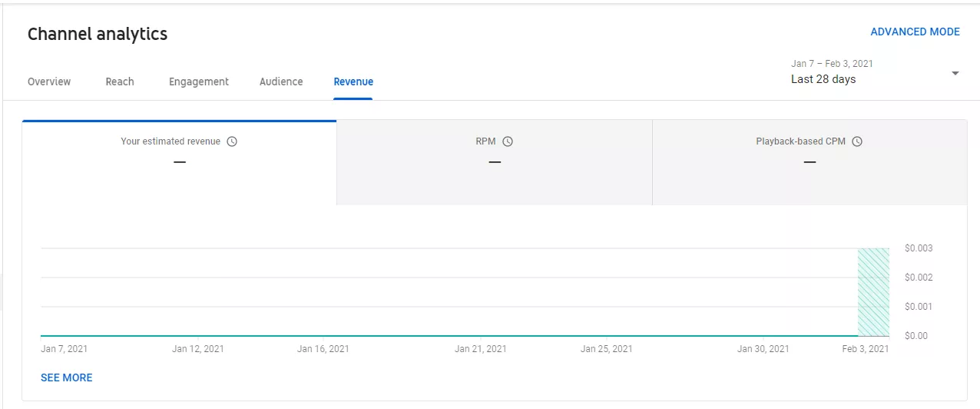The image size is (980, 409).
Task: Click the Jan 7 – Feb 3, 2021 date text
Action: click(x=832, y=64)
